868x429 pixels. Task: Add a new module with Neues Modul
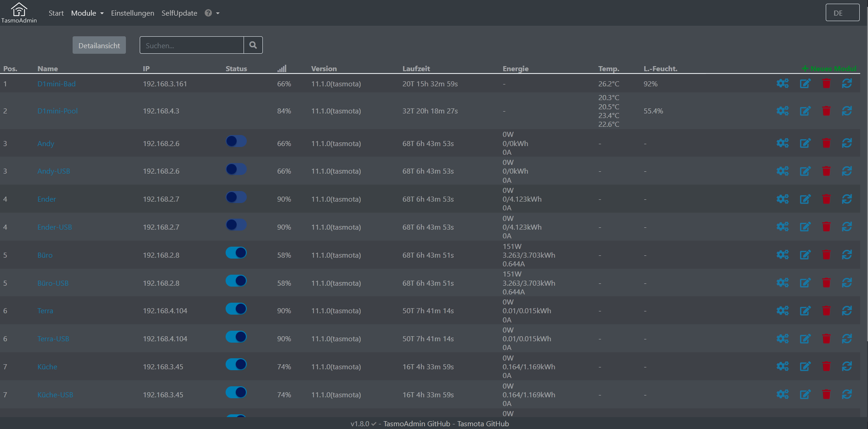829,68
